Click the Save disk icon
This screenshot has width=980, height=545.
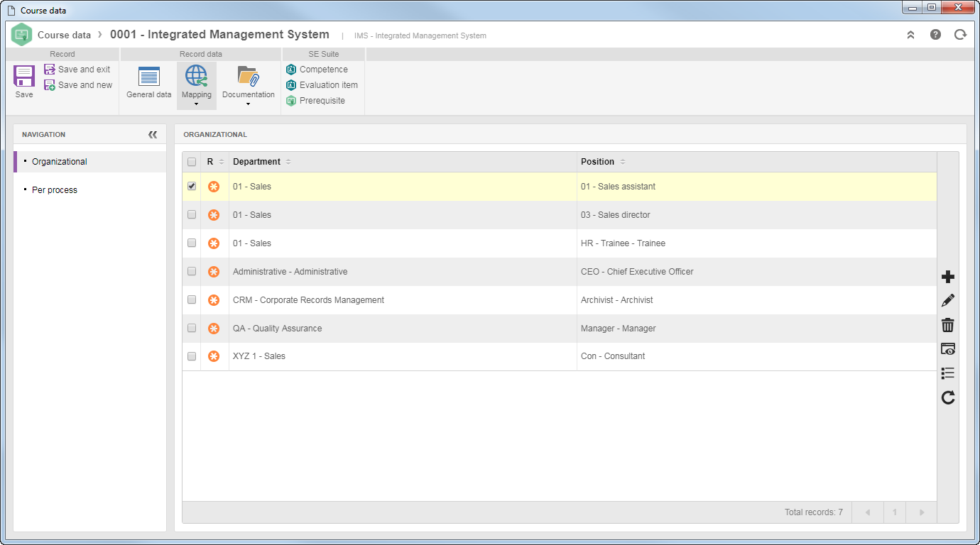pyautogui.click(x=24, y=76)
